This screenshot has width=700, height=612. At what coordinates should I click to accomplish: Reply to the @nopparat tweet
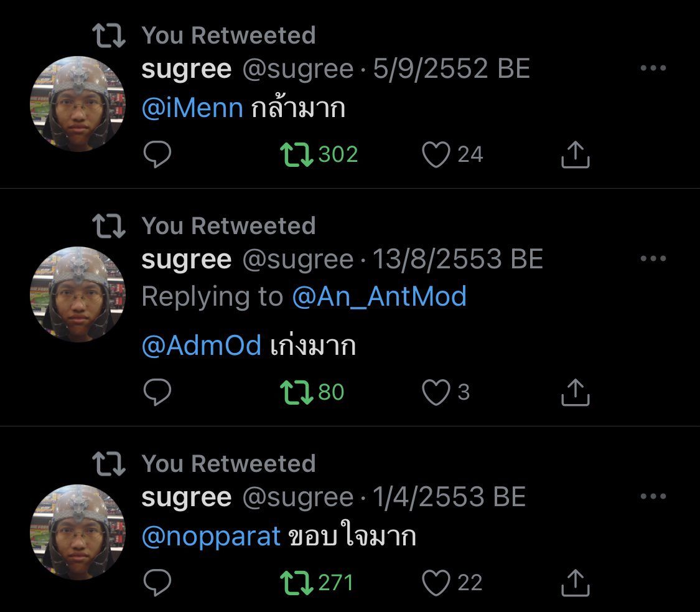(x=157, y=583)
